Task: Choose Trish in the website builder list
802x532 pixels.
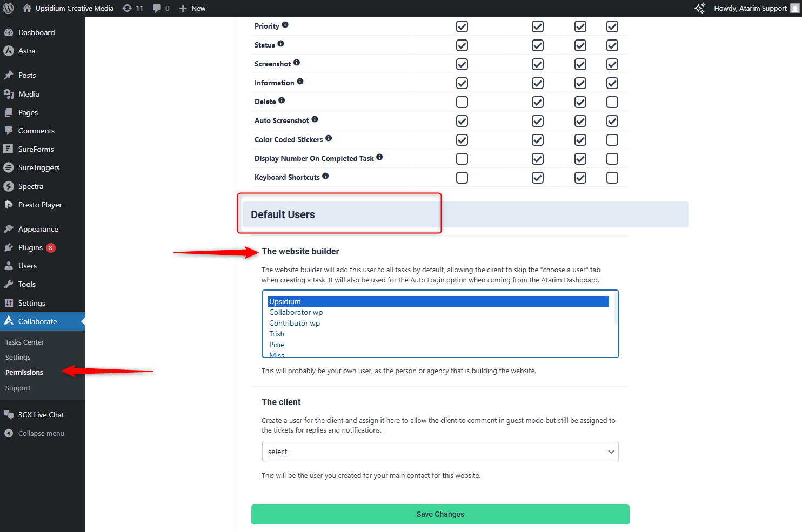Action: [x=277, y=334]
